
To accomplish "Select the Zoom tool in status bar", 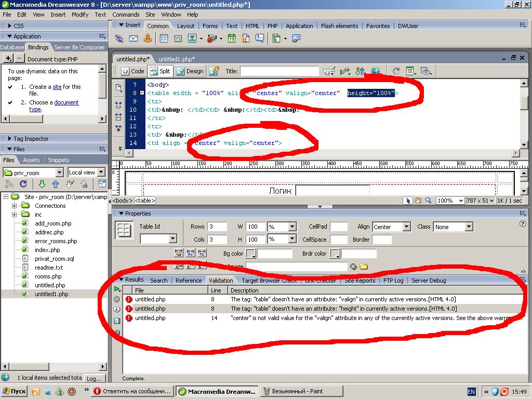I will click(428, 201).
